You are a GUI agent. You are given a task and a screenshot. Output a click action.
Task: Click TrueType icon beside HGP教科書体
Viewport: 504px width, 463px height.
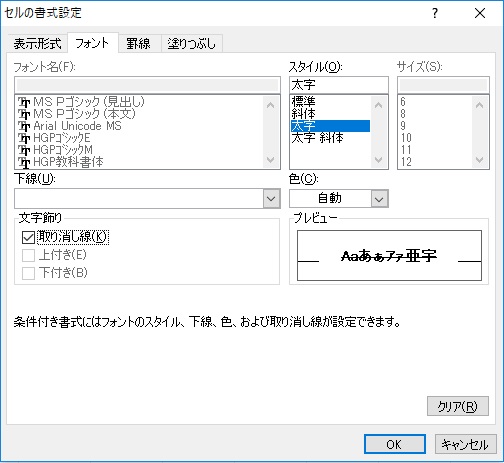[24, 163]
